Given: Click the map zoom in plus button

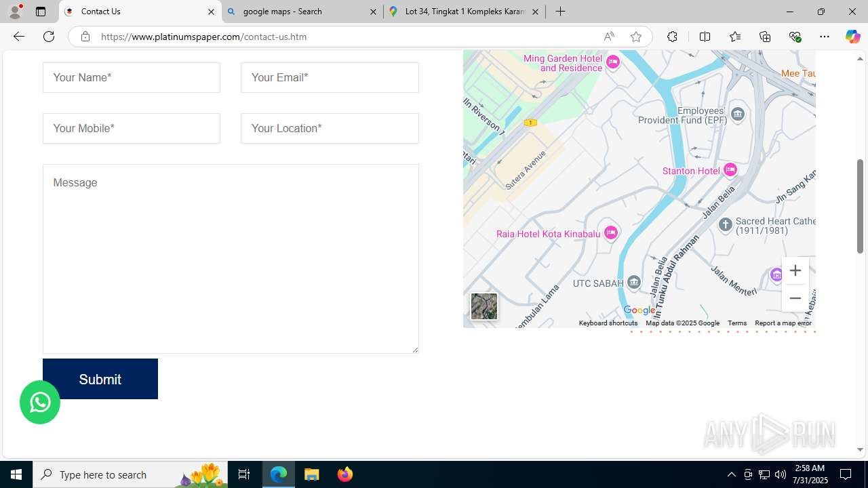Looking at the screenshot, I should (795, 270).
